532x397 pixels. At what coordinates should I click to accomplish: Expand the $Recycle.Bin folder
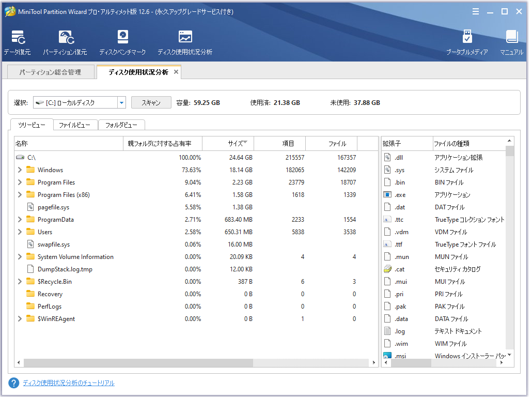(x=20, y=282)
